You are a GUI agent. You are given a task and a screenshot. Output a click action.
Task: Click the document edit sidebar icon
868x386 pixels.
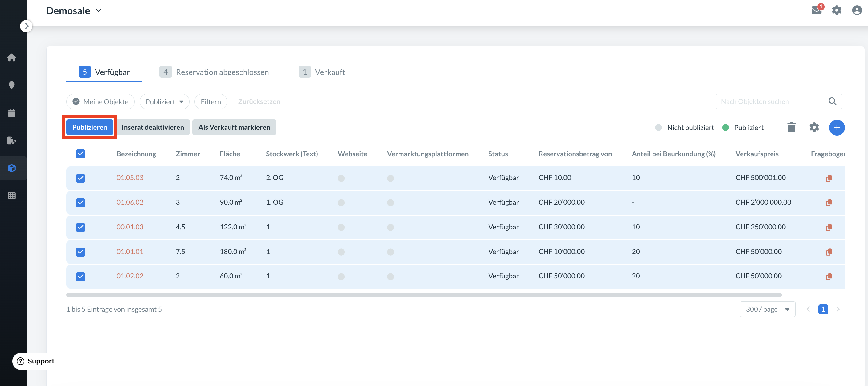12,140
